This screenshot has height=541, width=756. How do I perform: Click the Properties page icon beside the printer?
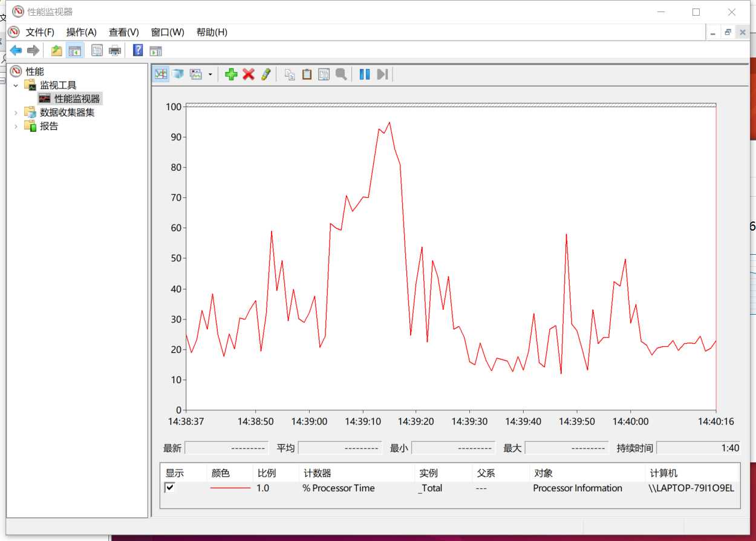pos(97,51)
